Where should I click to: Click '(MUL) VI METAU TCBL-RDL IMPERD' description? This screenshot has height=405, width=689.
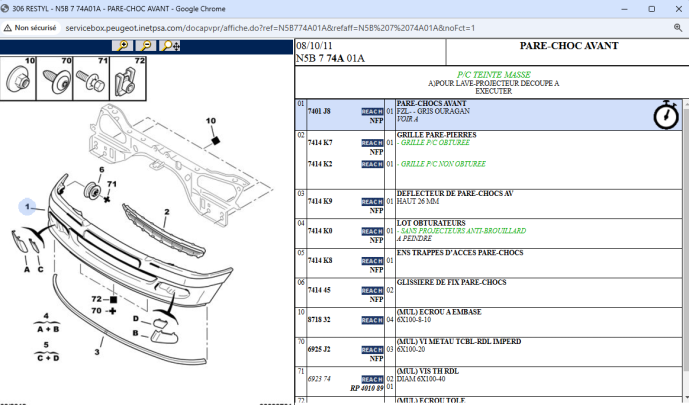coord(459,342)
